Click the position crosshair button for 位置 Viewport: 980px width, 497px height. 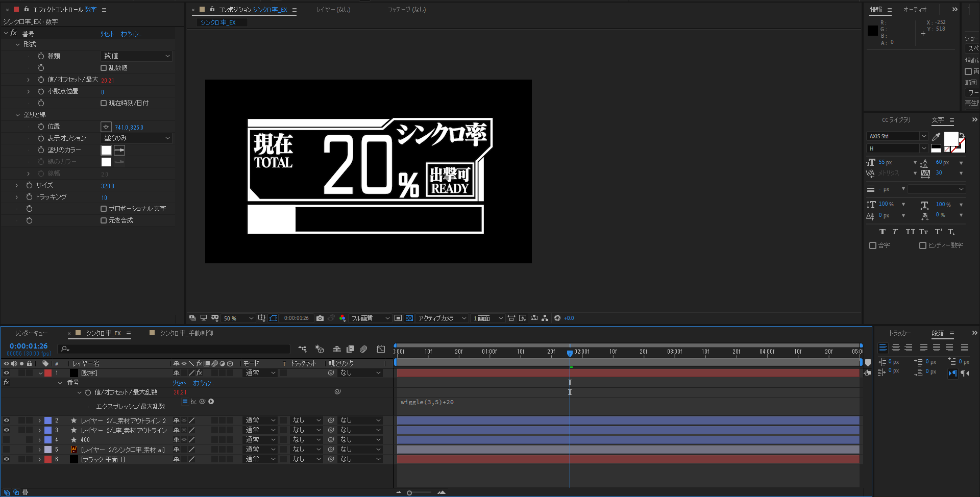[x=106, y=127]
